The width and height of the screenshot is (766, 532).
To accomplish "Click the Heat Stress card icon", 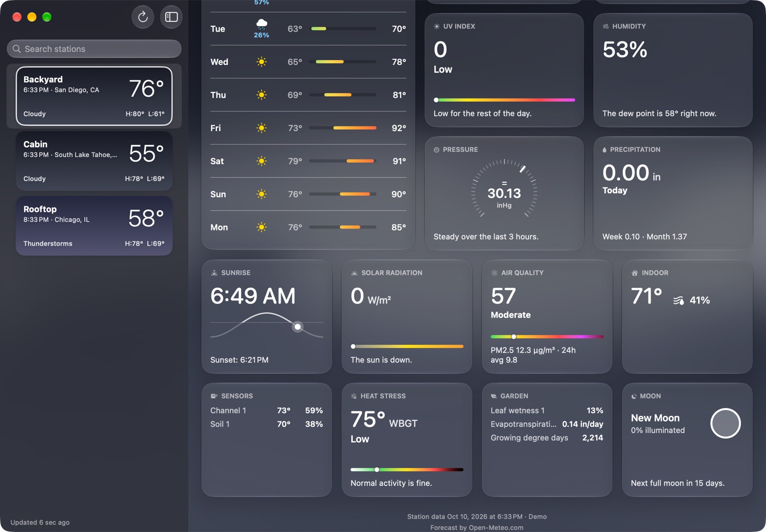I will coord(354,396).
